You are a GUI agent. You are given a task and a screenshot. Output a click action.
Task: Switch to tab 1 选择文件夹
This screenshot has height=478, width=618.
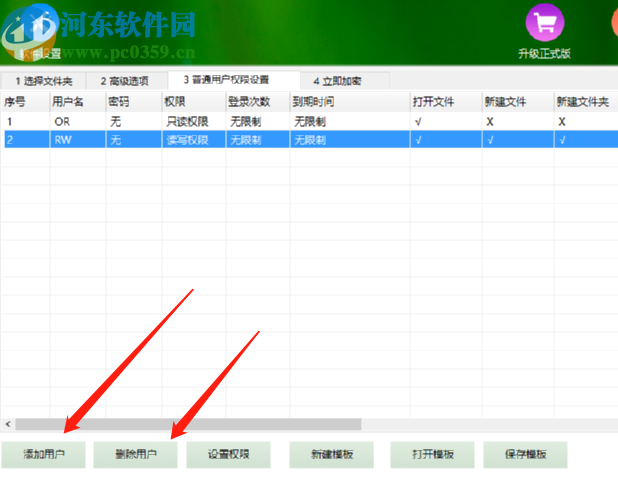[44, 81]
